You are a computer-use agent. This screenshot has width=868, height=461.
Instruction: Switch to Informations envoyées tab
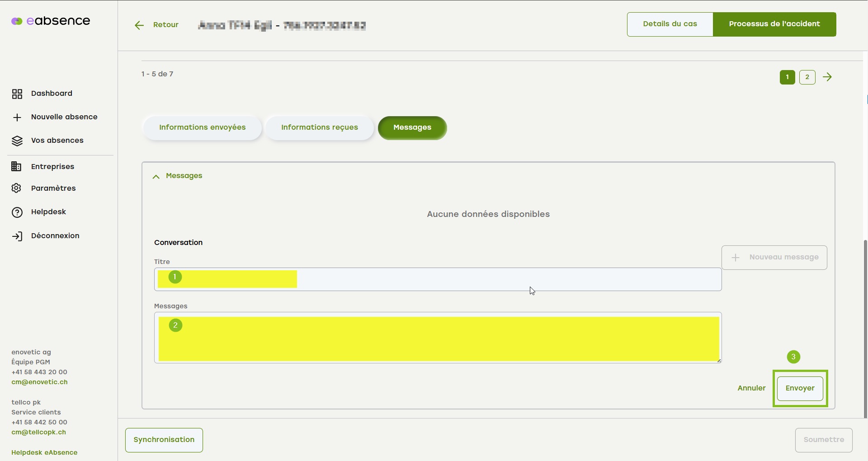click(202, 128)
